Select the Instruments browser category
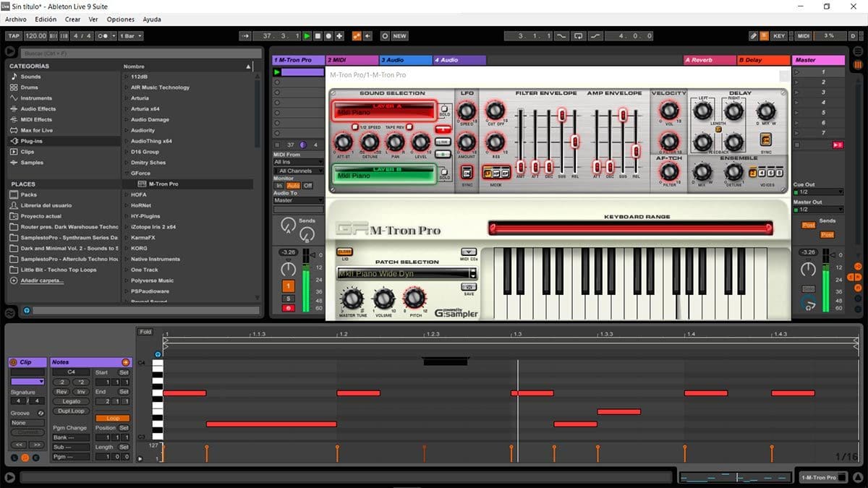Viewport: 868px width, 488px height. click(x=36, y=98)
